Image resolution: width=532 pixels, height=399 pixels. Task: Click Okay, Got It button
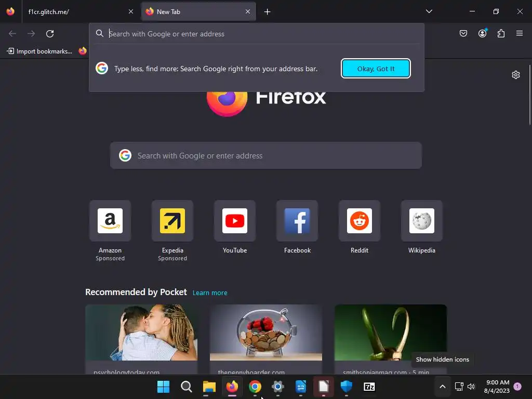[x=376, y=69]
